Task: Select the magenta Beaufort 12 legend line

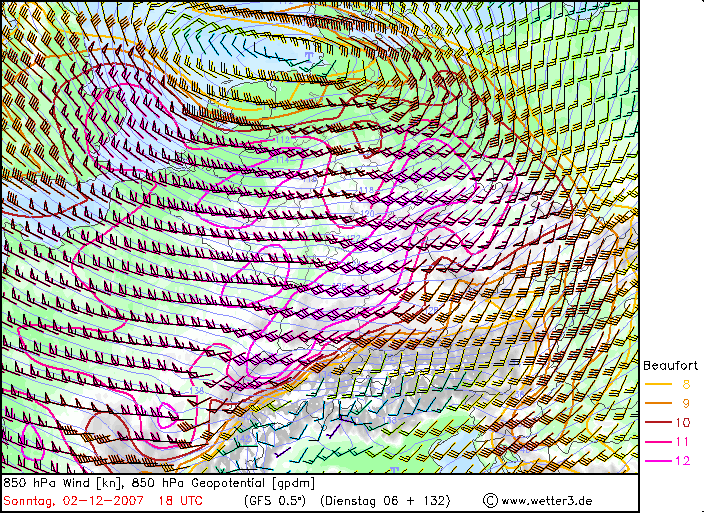Action: click(658, 460)
